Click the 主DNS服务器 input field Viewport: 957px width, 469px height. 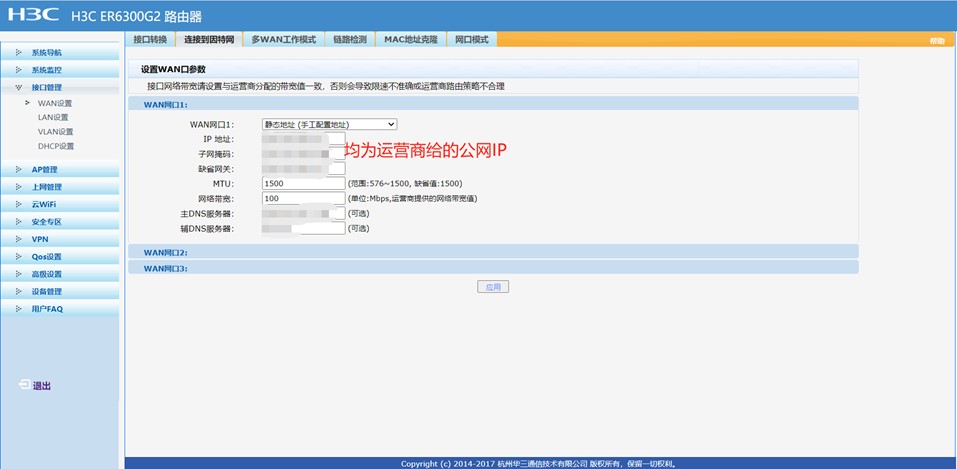[x=303, y=214]
